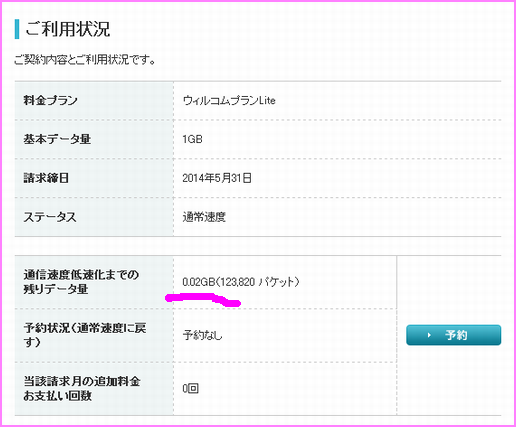Click the 請求締日 row label

(46, 178)
